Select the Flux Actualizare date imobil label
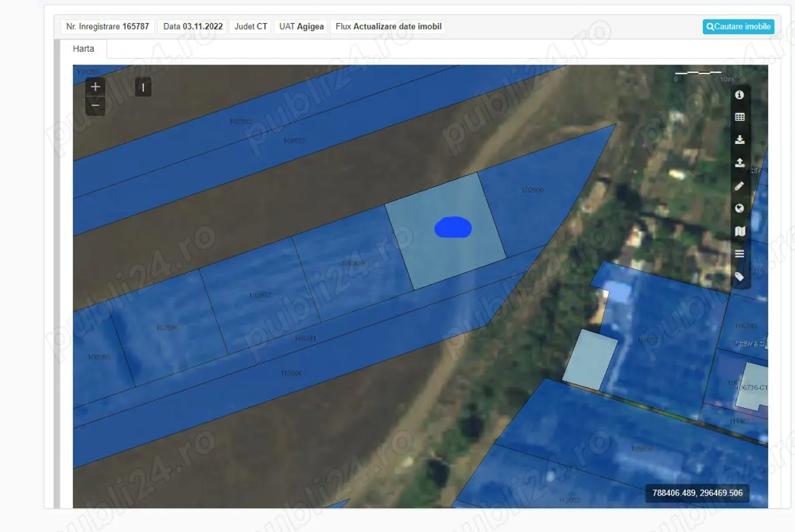The height and width of the screenshot is (532, 795). click(x=389, y=26)
